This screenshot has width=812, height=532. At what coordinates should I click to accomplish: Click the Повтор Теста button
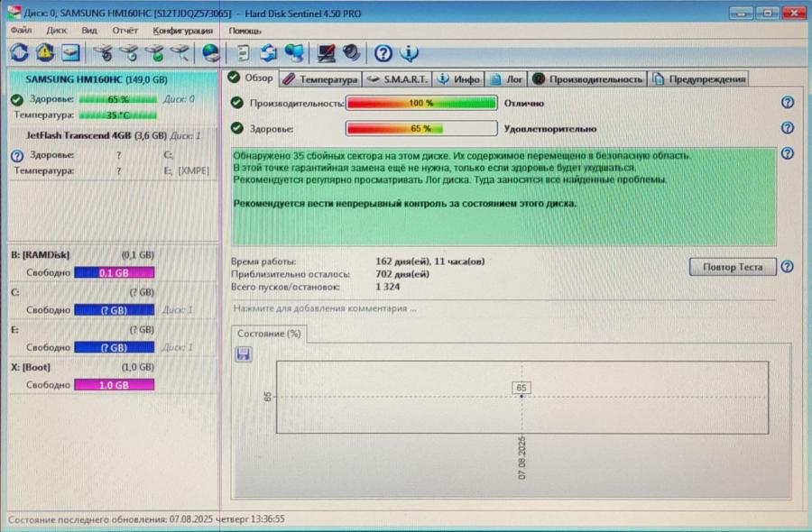click(732, 267)
